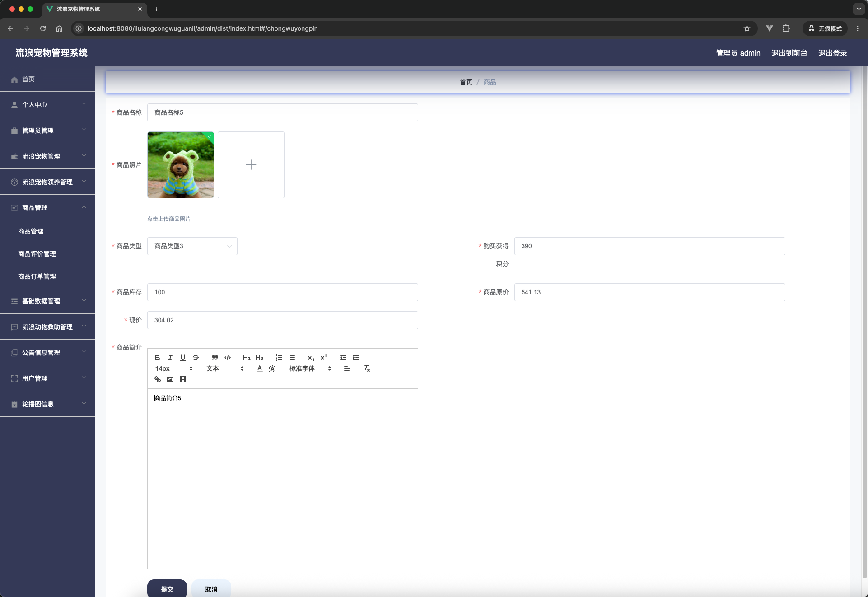Click 首页 in the breadcrumb

[x=466, y=82]
